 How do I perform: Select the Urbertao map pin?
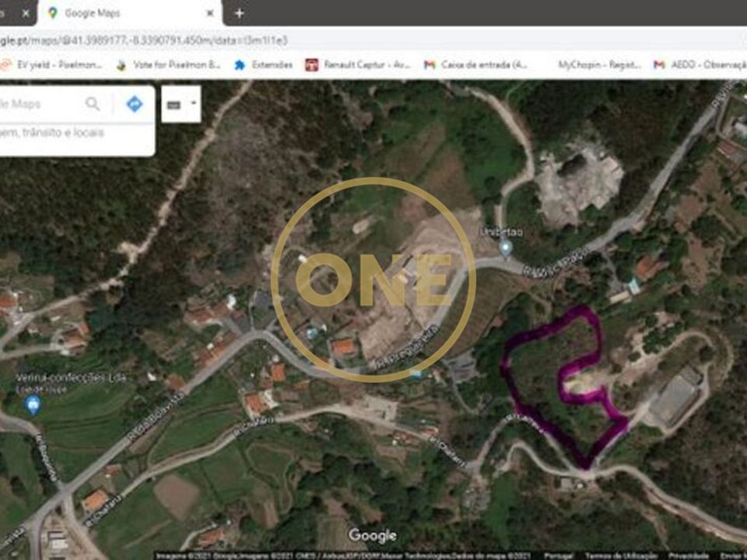tap(506, 247)
